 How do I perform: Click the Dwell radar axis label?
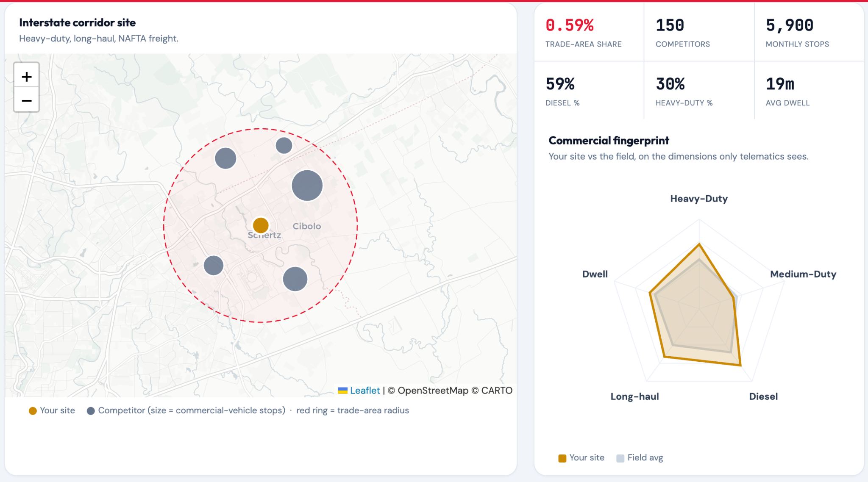tap(595, 274)
